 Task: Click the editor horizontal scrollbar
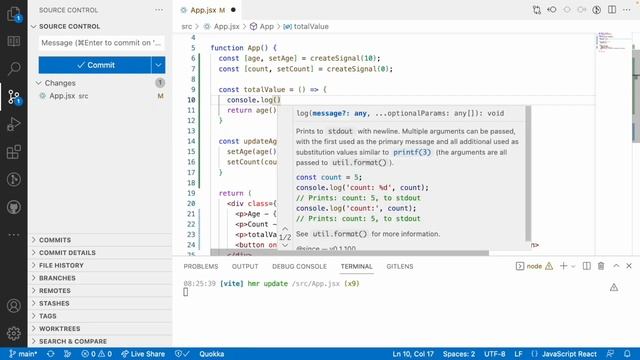point(349,253)
